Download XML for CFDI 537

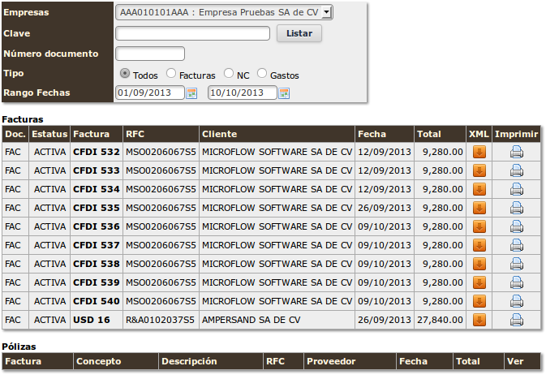coord(479,245)
